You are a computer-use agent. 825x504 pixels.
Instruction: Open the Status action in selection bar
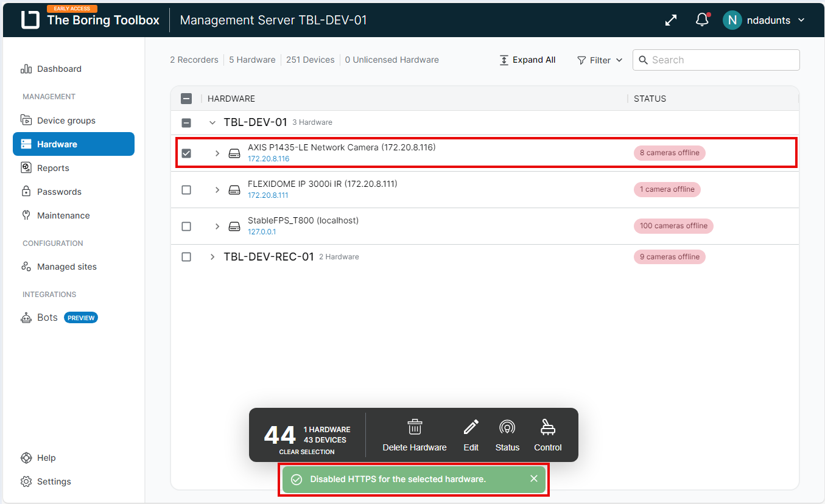pos(507,427)
